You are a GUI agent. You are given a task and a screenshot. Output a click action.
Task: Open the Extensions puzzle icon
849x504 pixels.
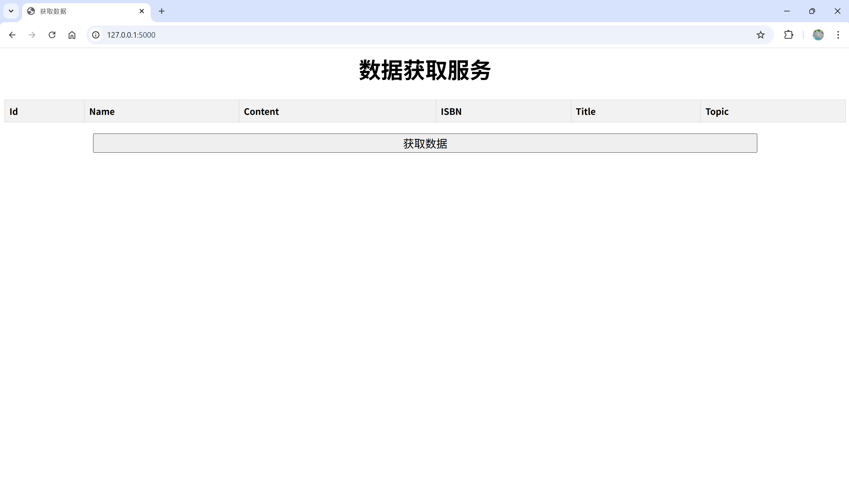coord(789,35)
